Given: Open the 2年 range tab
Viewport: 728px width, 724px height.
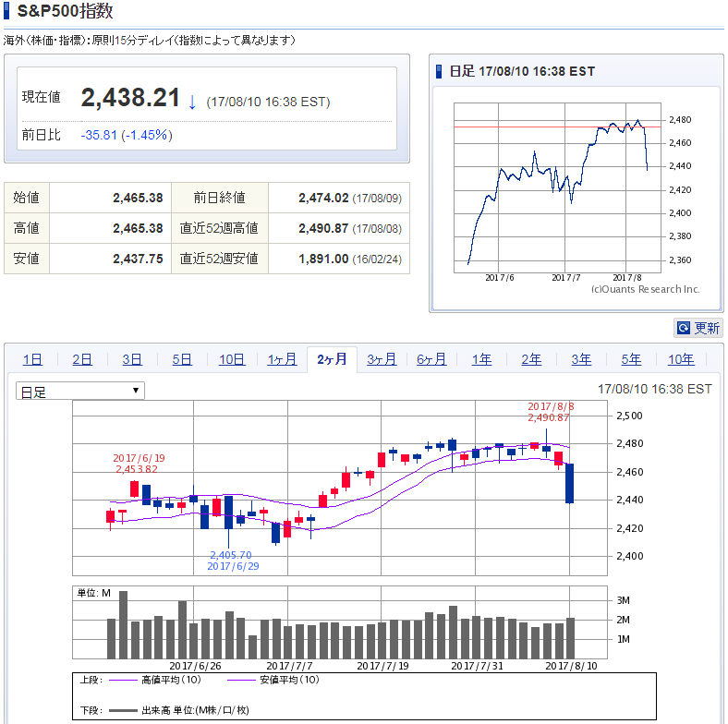Looking at the screenshot, I should (x=531, y=359).
